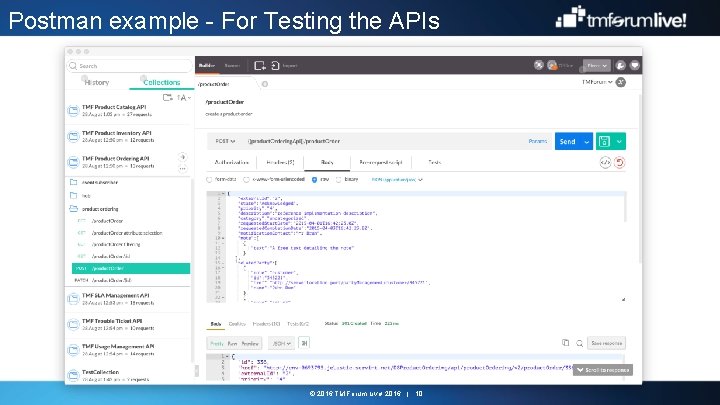Select the x-www-form-urlencoded radio option
Image resolution: width=720 pixels, height=405 pixels.
[247, 180]
